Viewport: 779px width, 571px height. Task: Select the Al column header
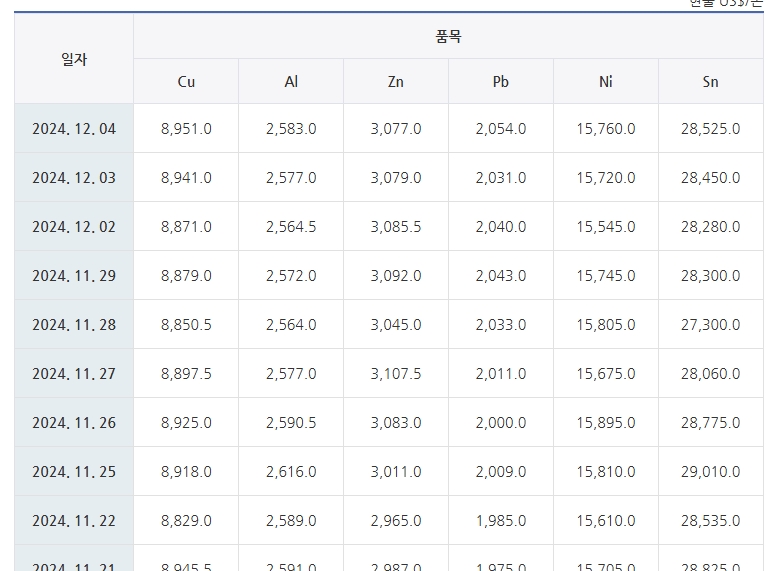tap(291, 82)
